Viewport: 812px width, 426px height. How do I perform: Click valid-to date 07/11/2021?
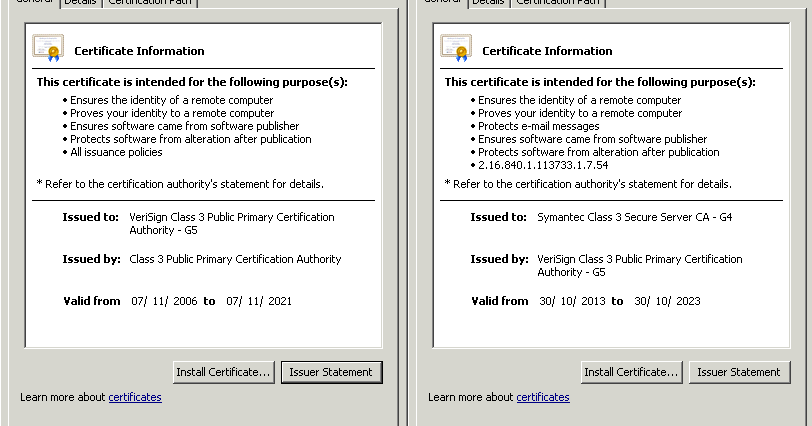(x=259, y=301)
